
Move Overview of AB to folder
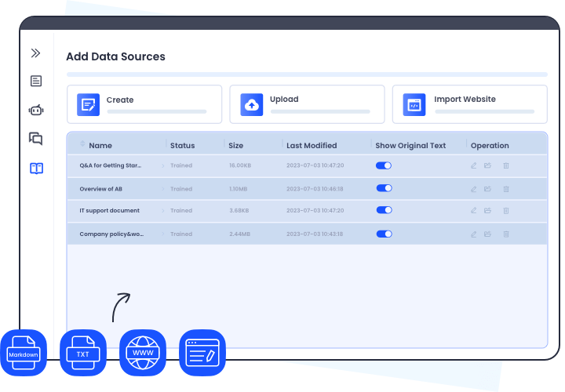(x=487, y=189)
